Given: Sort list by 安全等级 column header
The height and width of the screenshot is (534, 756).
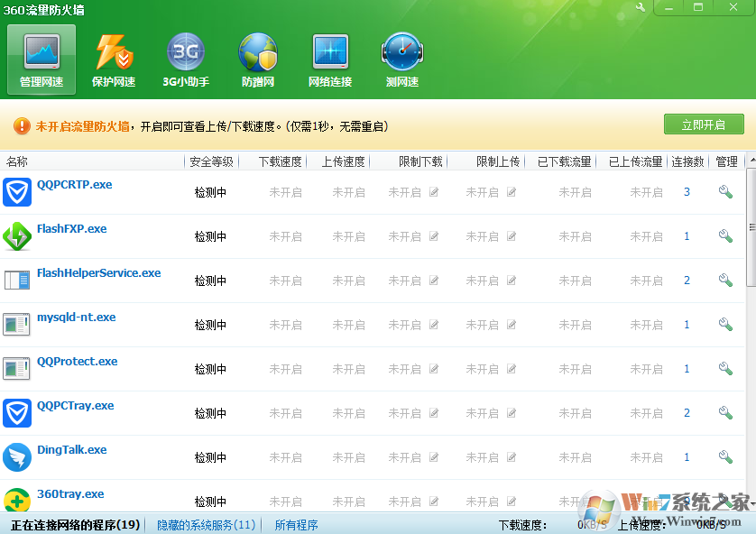Looking at the screenshot, I should (211, 161).
